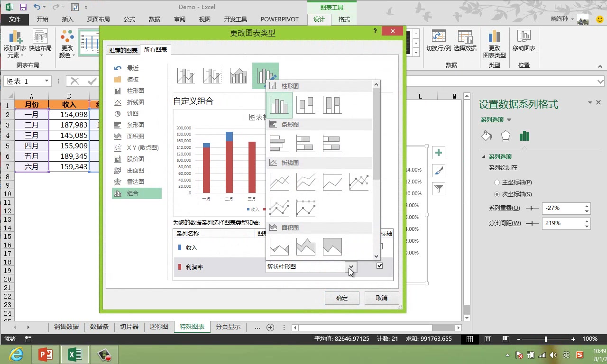This screenshot has height=364, width=607.
Task: Switch to 所有图表 tab
Action: point(156,50)
